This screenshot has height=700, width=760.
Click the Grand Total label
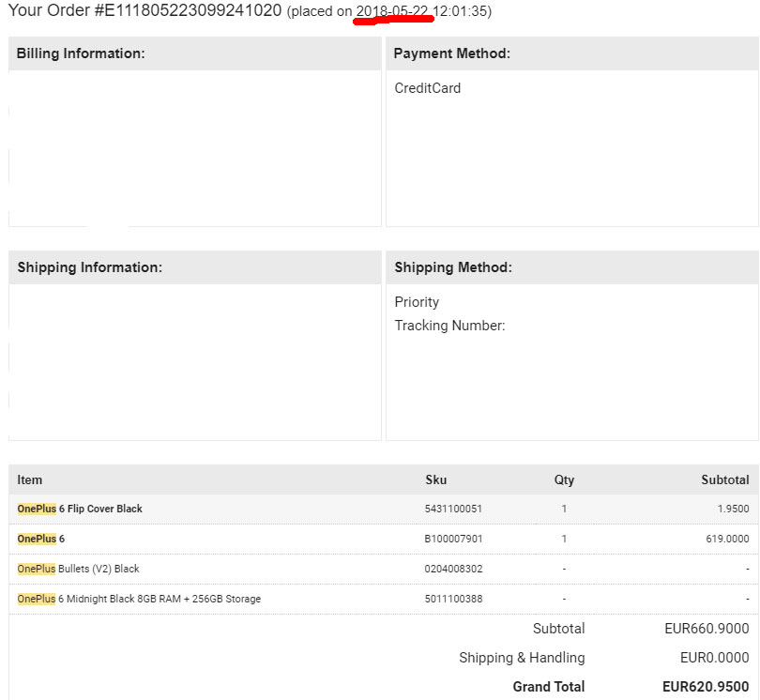[x=549, y=687]
